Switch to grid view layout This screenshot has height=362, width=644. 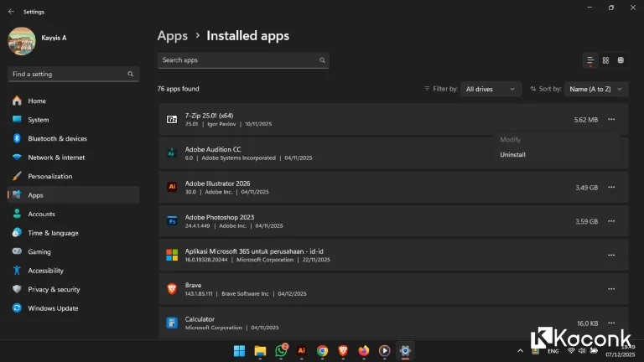point(605,60)
